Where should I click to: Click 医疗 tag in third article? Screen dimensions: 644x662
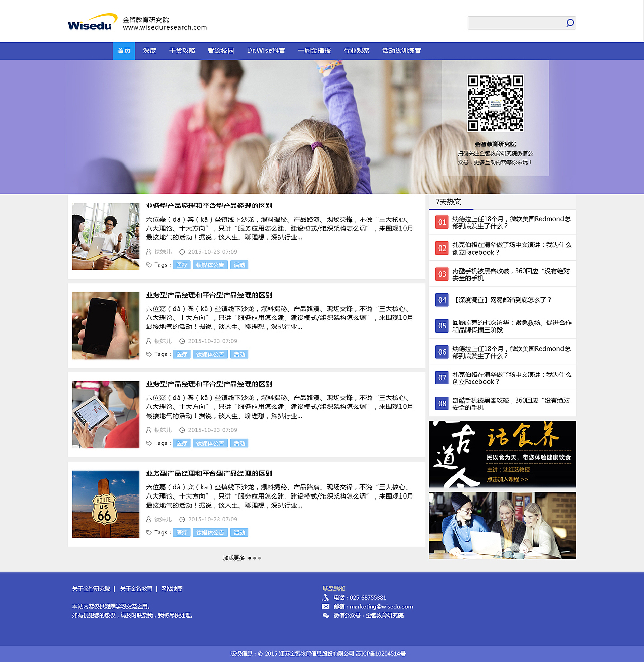[182, 443]
